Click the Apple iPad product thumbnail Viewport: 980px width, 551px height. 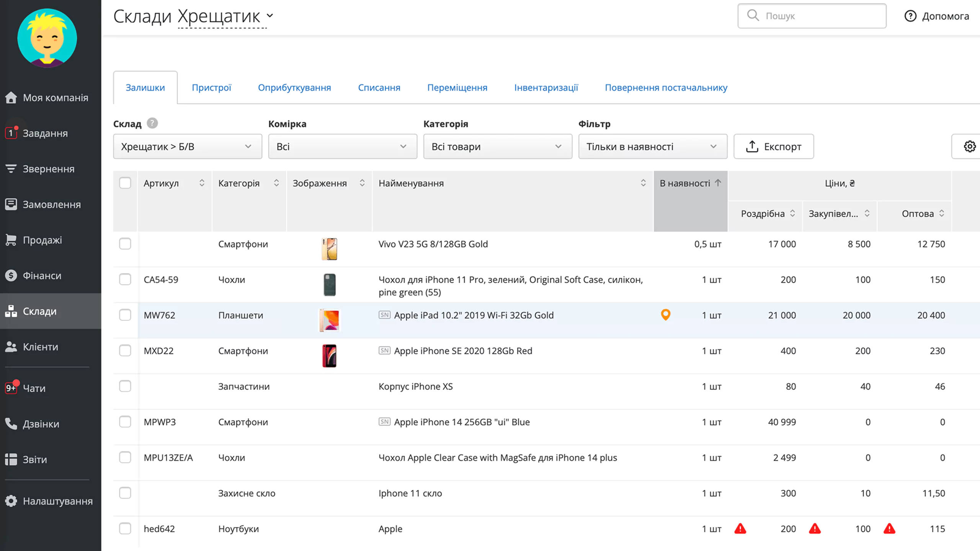(x=329, y=320)
